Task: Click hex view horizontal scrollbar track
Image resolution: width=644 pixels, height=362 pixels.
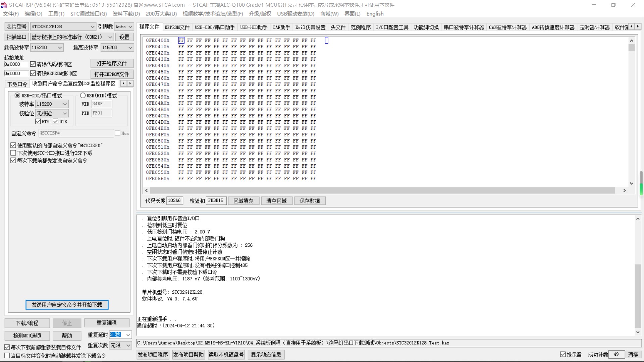Action: click(x=382, y=190)
